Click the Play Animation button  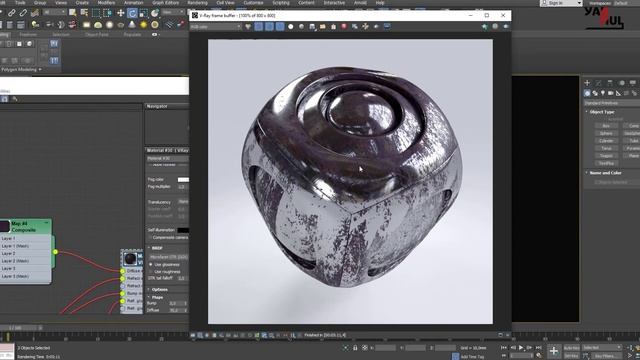tap(521, 348)
